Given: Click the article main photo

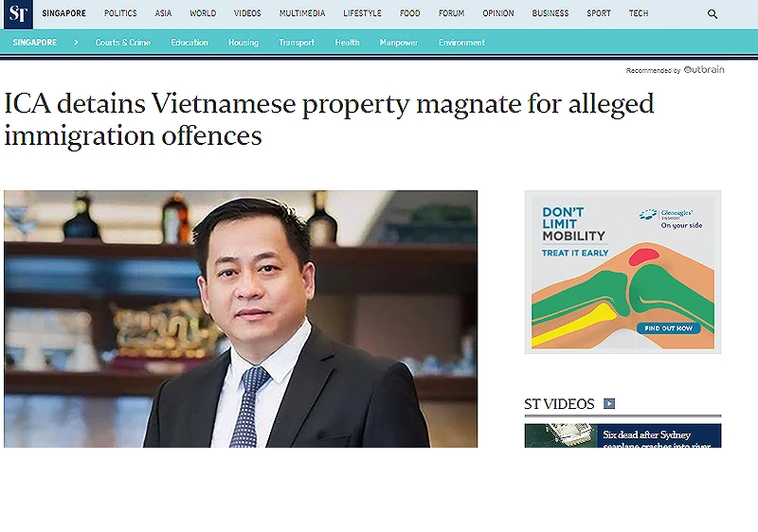Looking at the screenshot, I should [x=241, y=319].
